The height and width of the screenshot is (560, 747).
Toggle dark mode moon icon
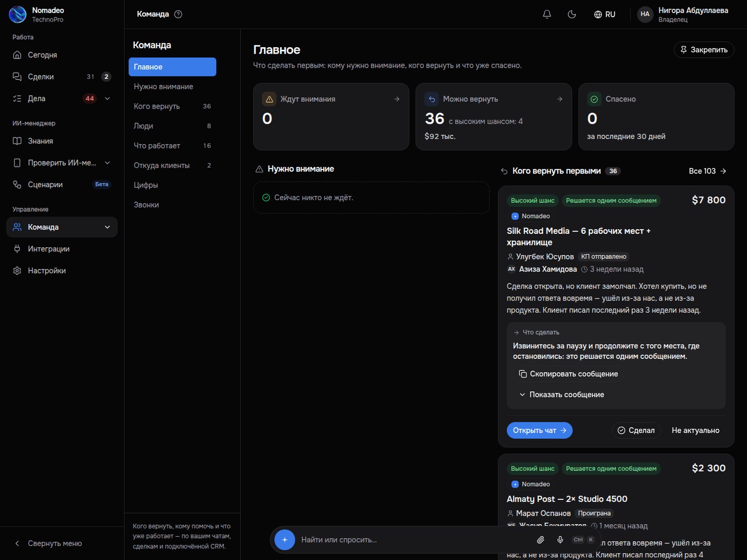(x=571, y=14)
